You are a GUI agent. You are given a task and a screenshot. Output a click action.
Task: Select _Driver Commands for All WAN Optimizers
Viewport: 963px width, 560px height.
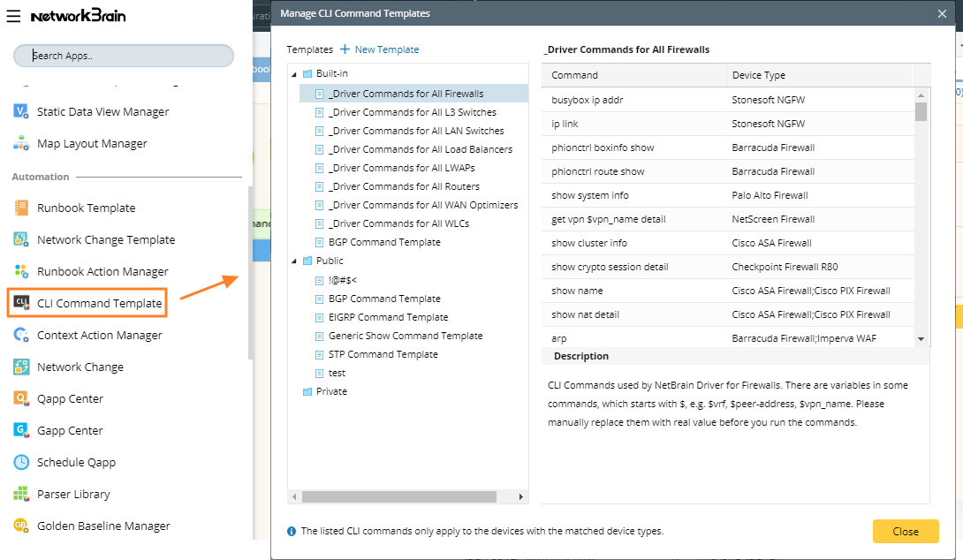pos(423,205)
